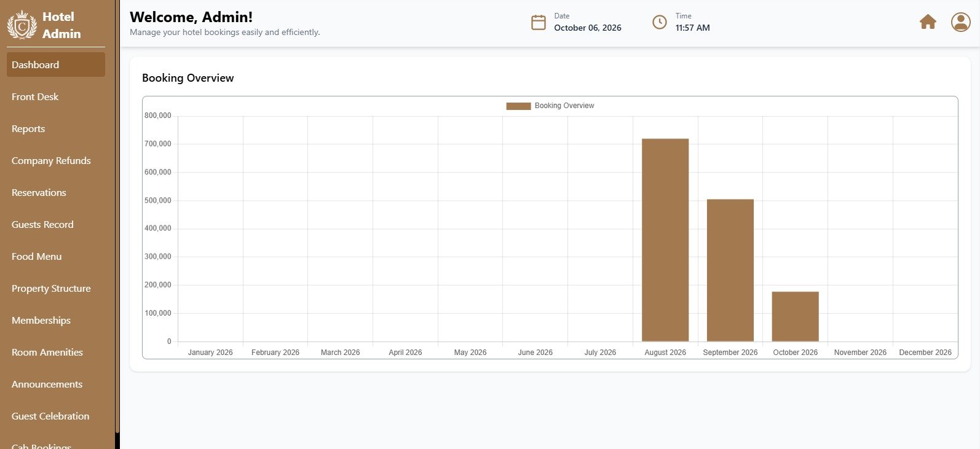Open the Dashboard menu item
The image size is (980, 449).
pyautogui.click(x=56, y=64)
